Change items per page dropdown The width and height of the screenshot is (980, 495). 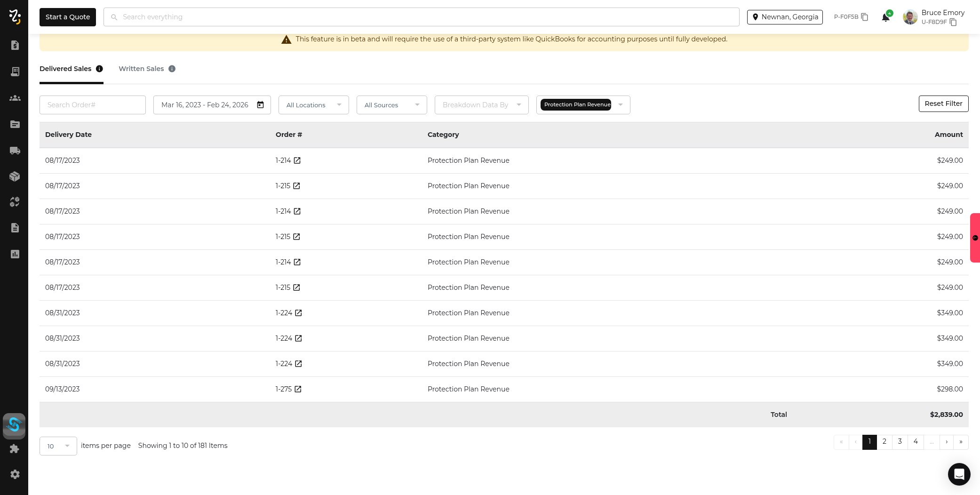[x=58, y=446]
